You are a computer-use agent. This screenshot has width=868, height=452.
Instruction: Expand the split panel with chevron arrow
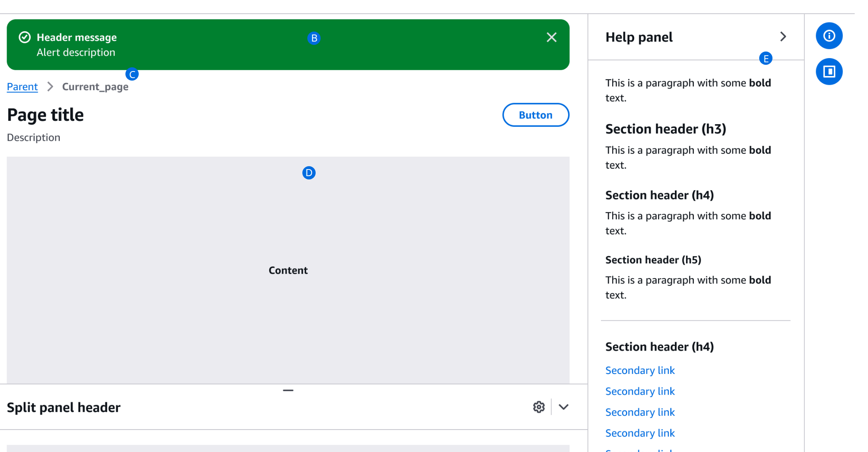click(564, 407)
